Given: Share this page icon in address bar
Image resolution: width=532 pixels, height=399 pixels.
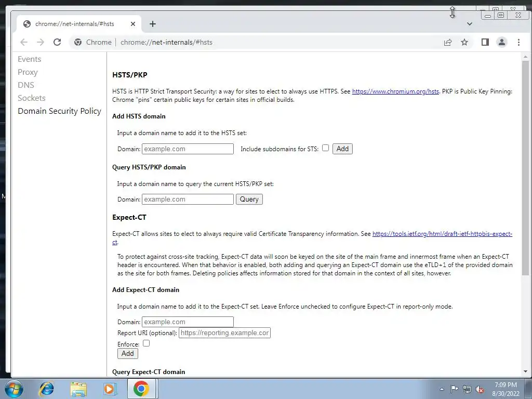Looking at the screenshot, I should [x=447, y=42].
